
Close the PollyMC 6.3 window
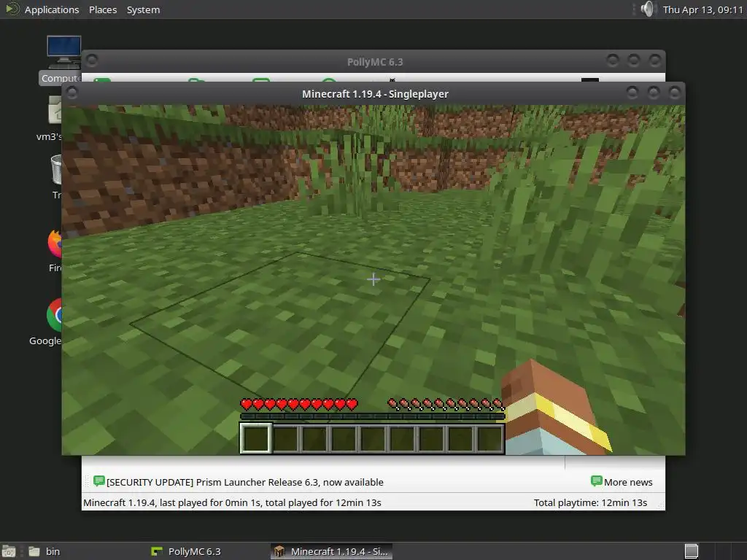[x=655, y=60]
